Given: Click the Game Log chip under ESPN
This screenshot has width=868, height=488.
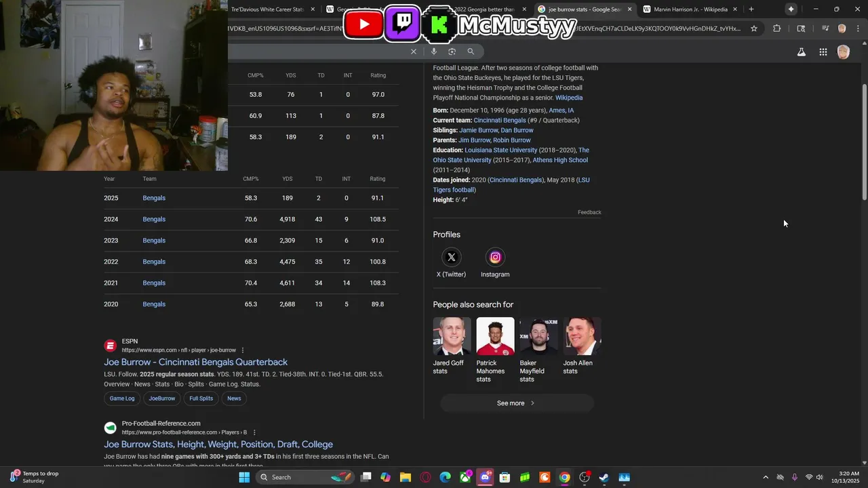Looking at the screenshot, I should 122,399.
